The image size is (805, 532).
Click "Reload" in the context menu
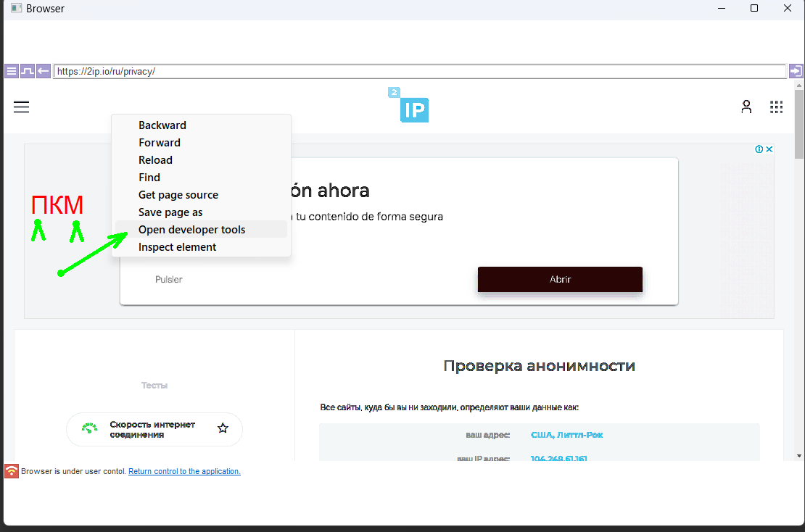[x=156, y=160]
